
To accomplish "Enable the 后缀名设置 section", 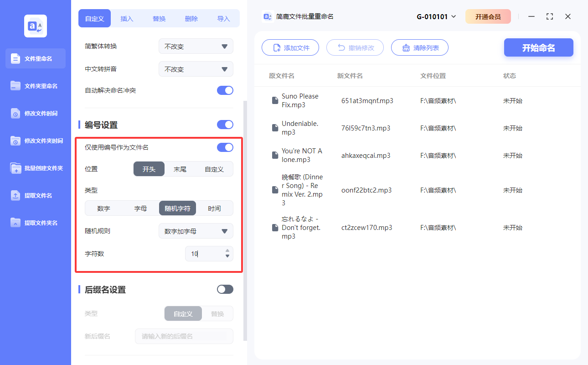I will 225,289.
